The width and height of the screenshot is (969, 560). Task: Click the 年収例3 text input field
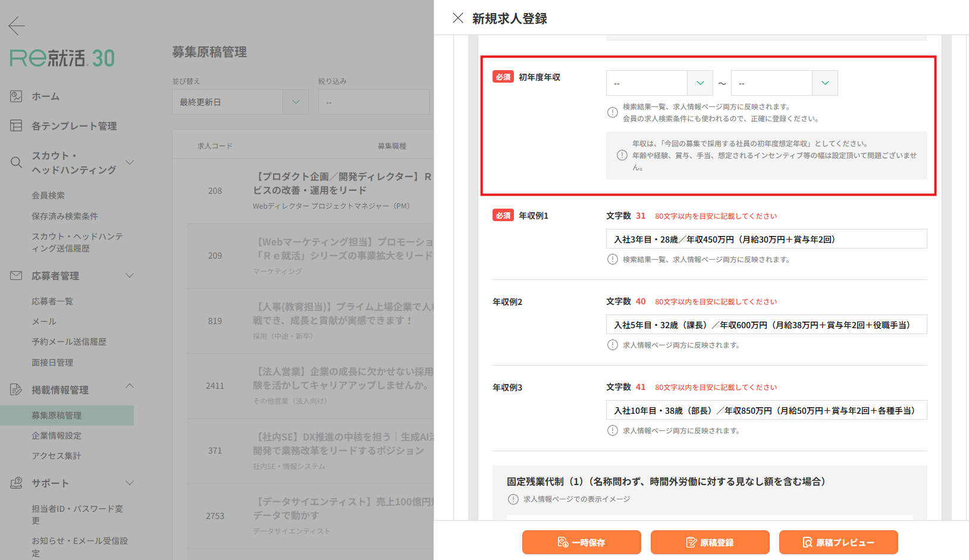pyautogui.click(x=767, y=410)
